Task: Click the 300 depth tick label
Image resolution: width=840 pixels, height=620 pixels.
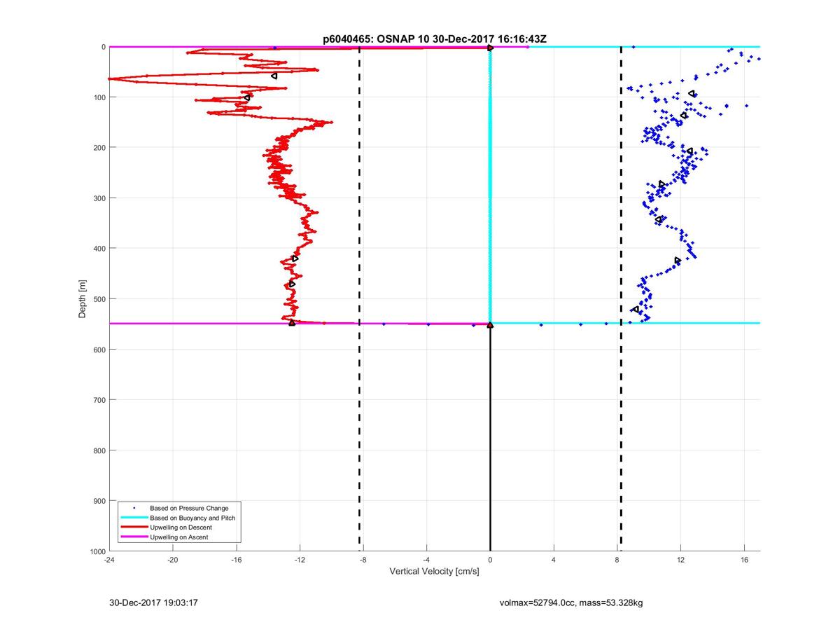Action: 99,198
